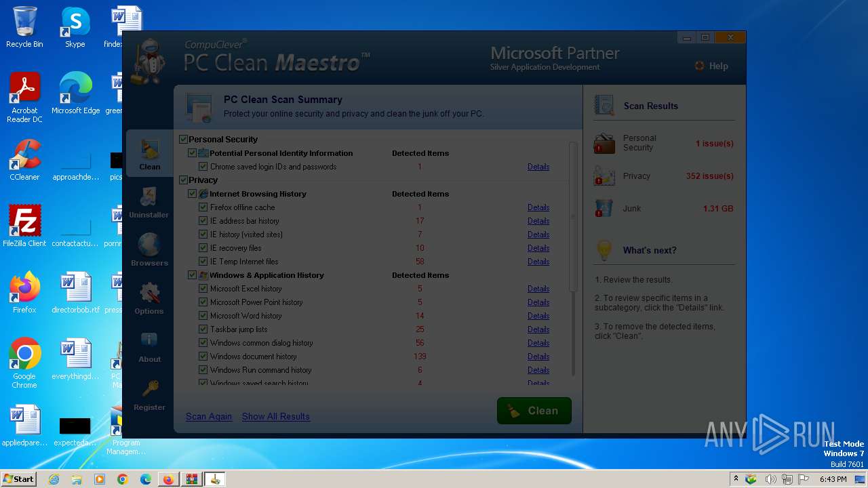
Task: Open the Uninstaller section
Action: pos(149,202)
